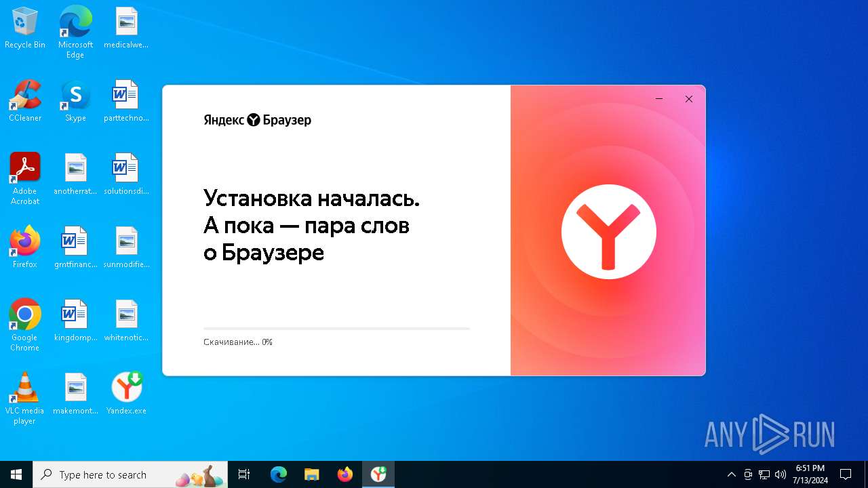Launch Skype desktop shortcut

coord(75,101)
